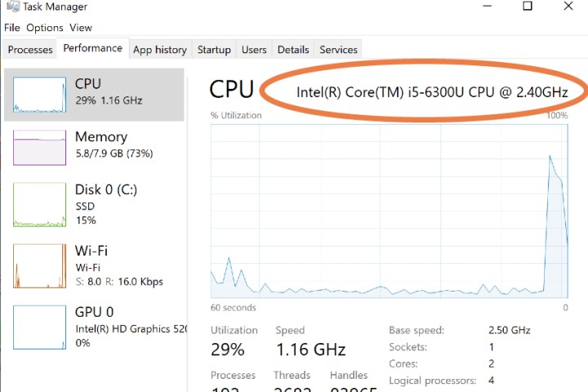The height and width of the screenshot is (392, 588).
Task: Click the CPU utilization graph area
Action: (x=389, y=211)
